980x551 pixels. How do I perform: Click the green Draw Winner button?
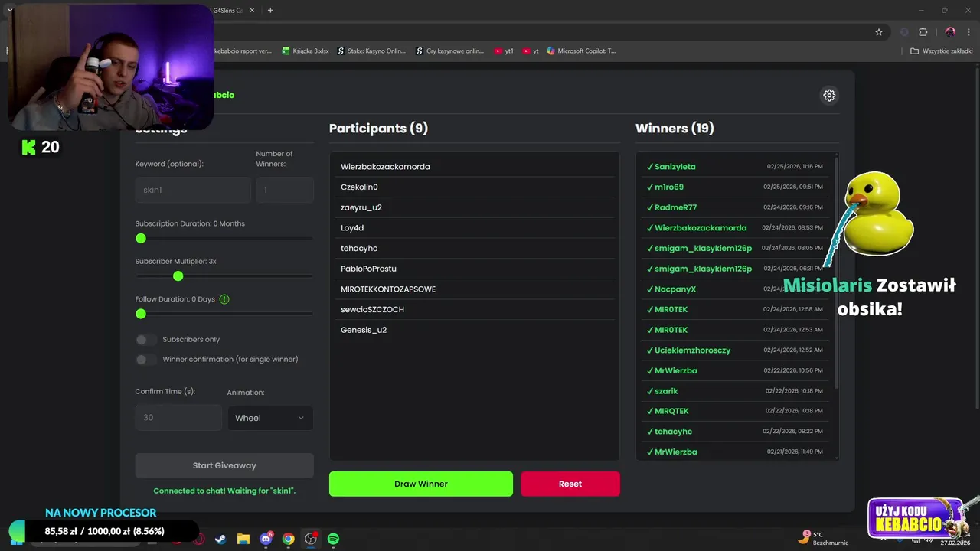(x=421, y=484)
